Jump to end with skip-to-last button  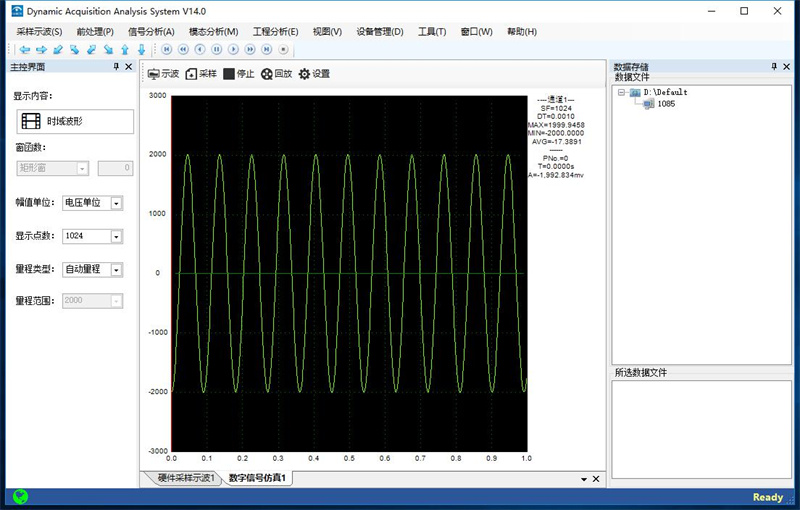pyautogui.click(x=267, y=49)
